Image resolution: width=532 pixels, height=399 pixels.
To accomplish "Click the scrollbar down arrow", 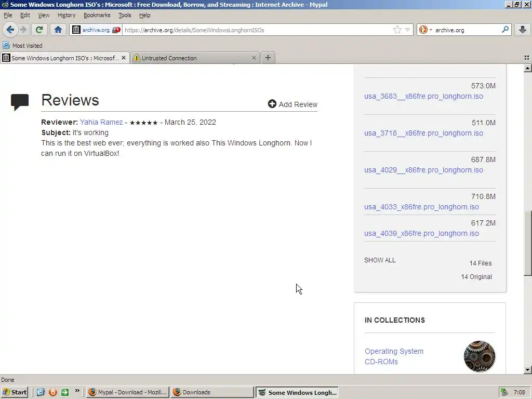I will pyautogui.click(x=527, y=370).
